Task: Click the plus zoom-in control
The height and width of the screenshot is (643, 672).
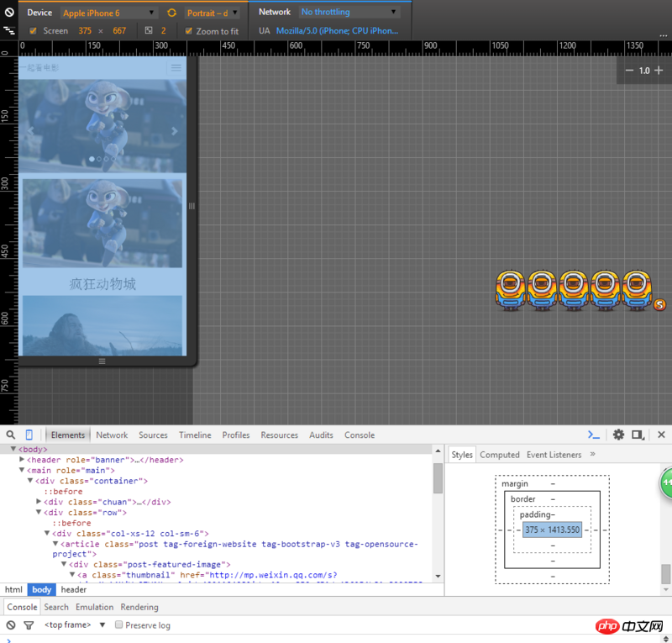Action: (659, 71)
